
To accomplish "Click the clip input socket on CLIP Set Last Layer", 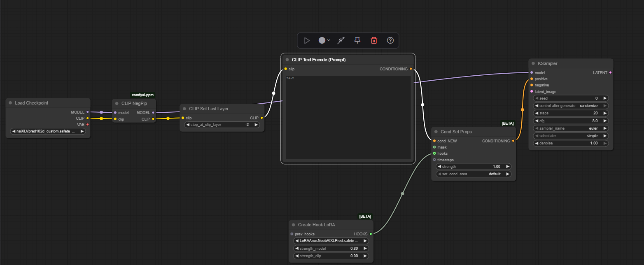I will pos(183,118).
